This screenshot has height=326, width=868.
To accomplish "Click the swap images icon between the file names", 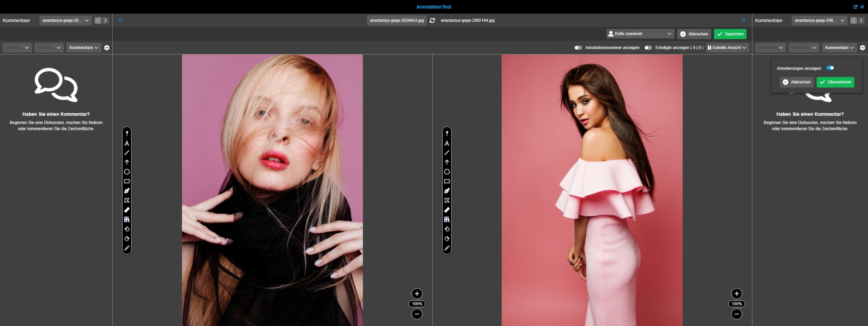I will (x=432, y=20).
